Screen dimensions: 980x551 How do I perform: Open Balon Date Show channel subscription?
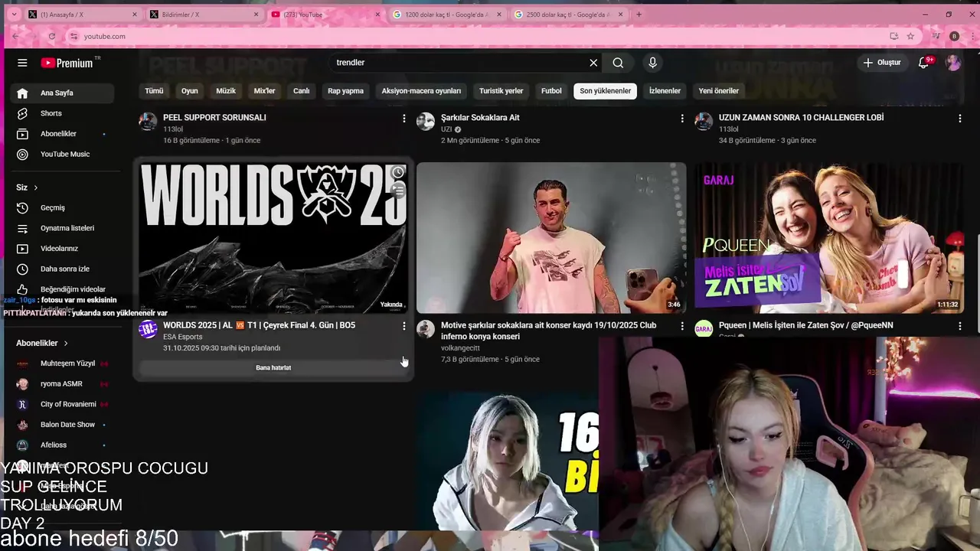click(62, 425)
